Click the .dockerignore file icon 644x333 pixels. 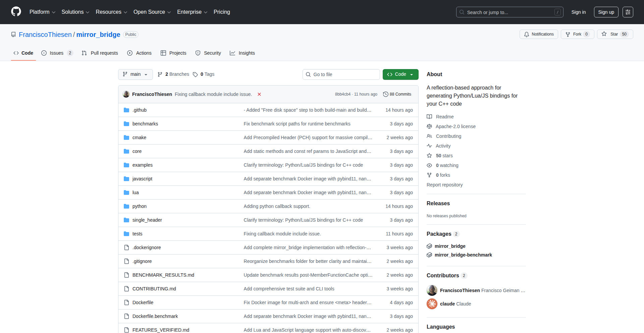click(x=126, y=247)
